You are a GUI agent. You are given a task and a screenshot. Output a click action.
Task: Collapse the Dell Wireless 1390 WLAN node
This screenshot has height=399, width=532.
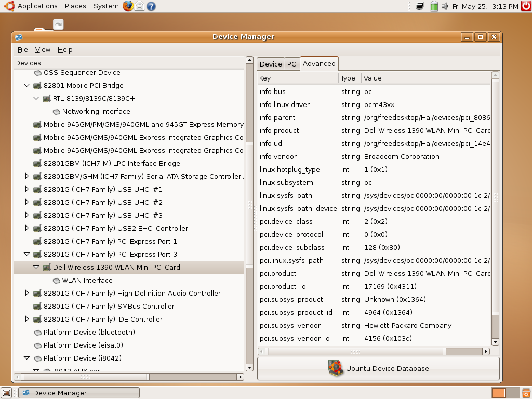[x=36, y=267]
